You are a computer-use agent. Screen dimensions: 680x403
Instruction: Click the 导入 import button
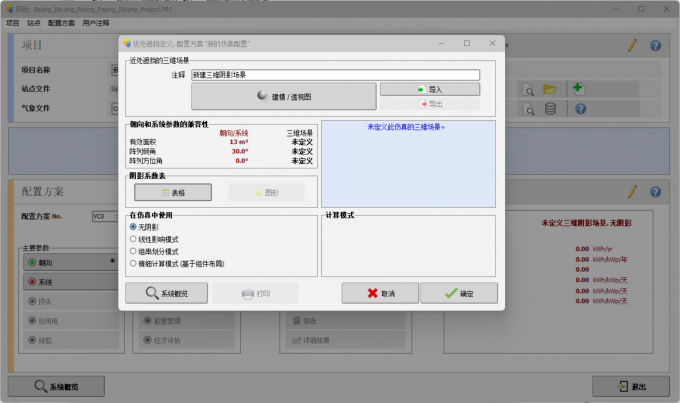[x=430, y=89]
